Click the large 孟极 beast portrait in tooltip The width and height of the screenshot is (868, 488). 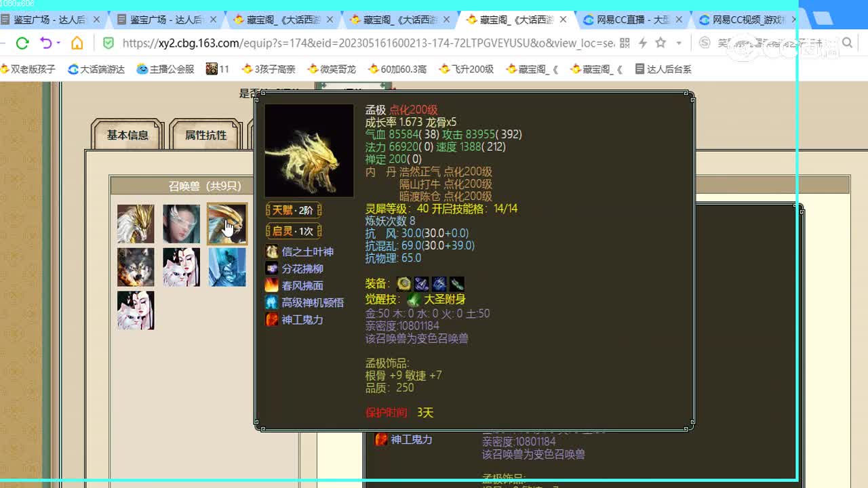[309, 150]
